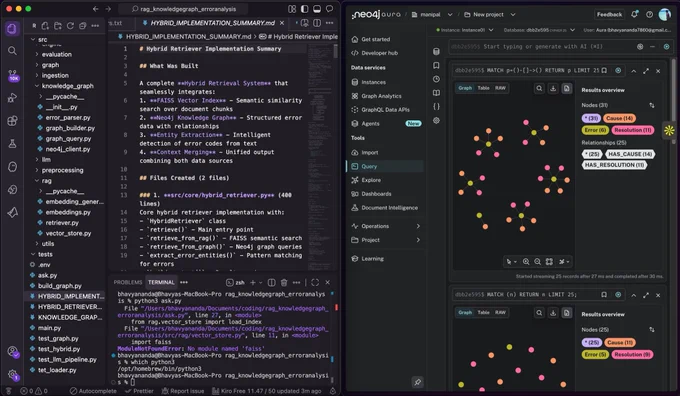Select the Error (6) node label chip

[x=595, y=130]
